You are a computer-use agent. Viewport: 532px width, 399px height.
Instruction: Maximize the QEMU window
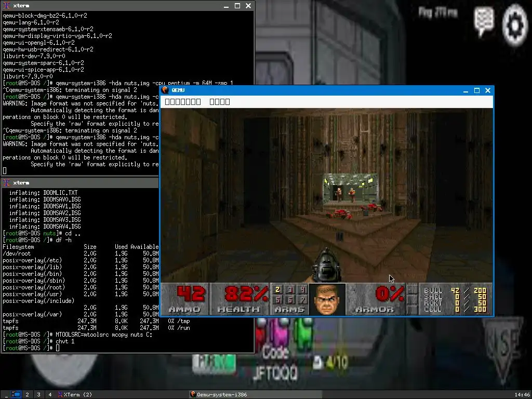click(477, 90)
